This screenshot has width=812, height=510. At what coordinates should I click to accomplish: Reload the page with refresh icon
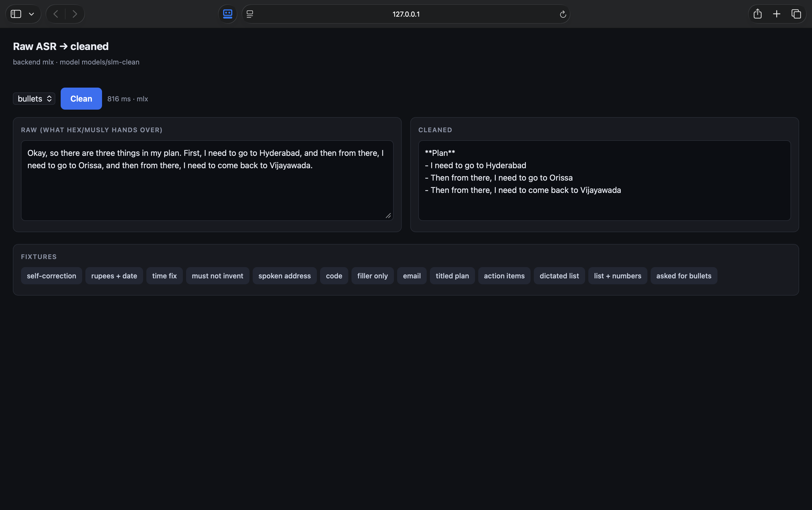point(563,14)
